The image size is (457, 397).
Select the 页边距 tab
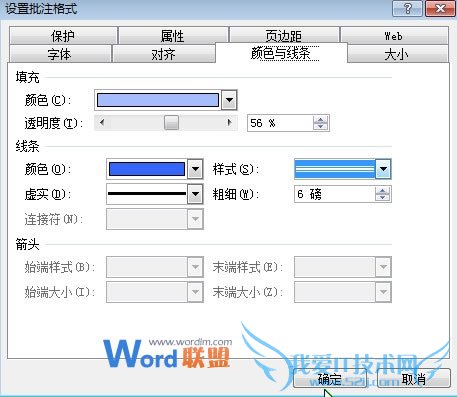(284, 35)
